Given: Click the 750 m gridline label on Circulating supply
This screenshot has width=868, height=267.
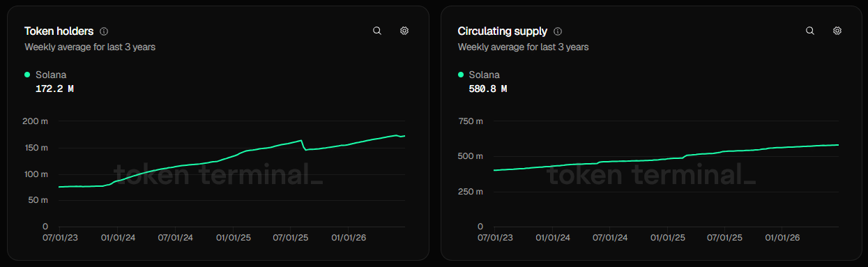Looking at the screenshot, I should (x=470, y=121).
